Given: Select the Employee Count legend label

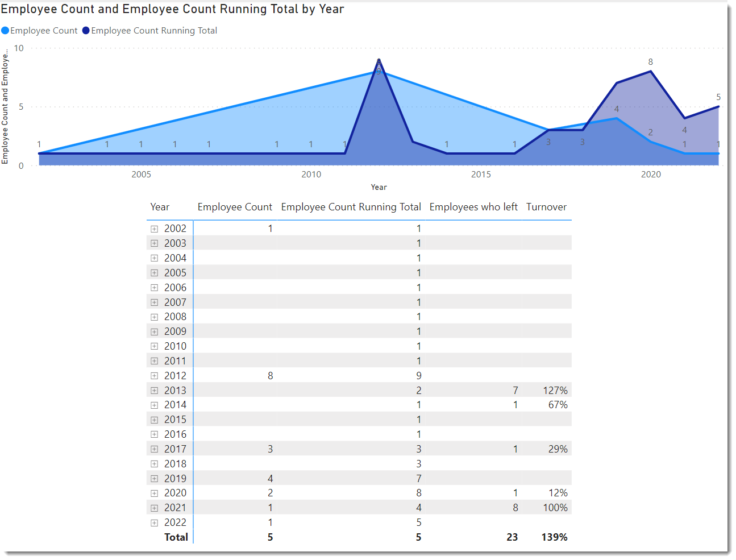Looking at the screenshot, I should [44, 31].
